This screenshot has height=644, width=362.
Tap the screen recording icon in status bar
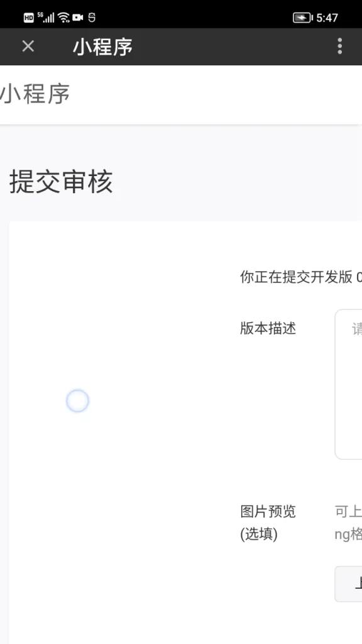click(x=79, y=18)
